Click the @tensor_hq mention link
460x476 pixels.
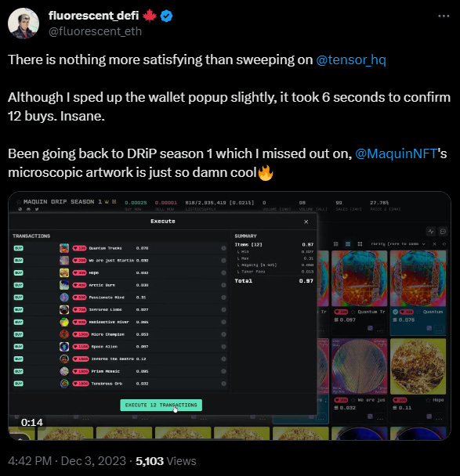click(351, 59)
